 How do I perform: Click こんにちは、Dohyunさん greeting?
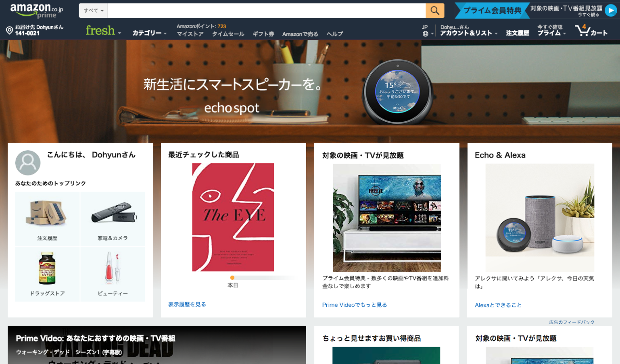point(91,155)
